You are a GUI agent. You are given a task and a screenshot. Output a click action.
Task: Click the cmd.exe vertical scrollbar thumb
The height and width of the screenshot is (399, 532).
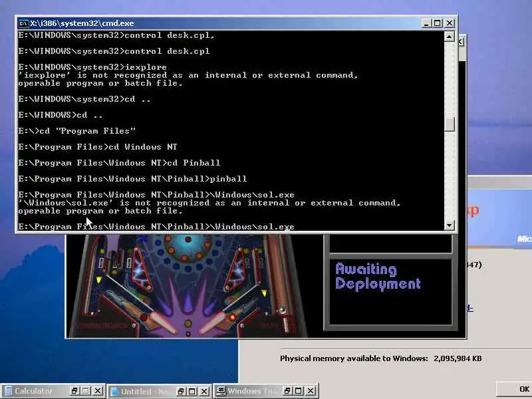pyautogui.click(x=450, y=124)
